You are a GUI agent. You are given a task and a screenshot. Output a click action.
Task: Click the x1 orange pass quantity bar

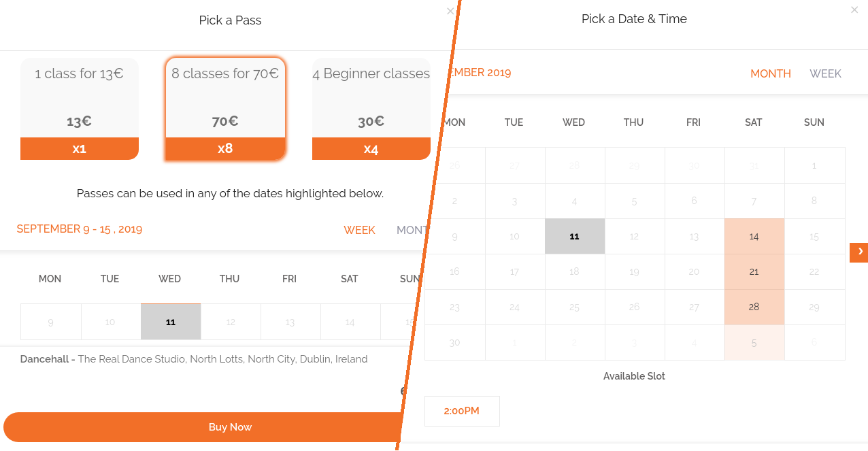pyautogui.click(x=80, y=148)
